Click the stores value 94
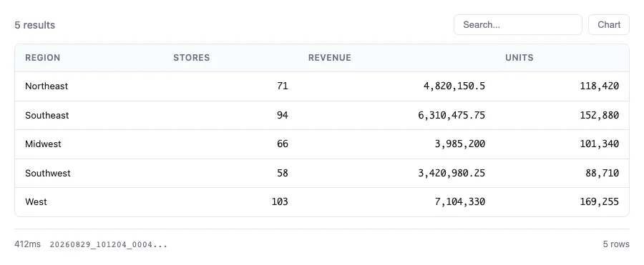Viewport: 644px width, 265px height. point(282,115)
